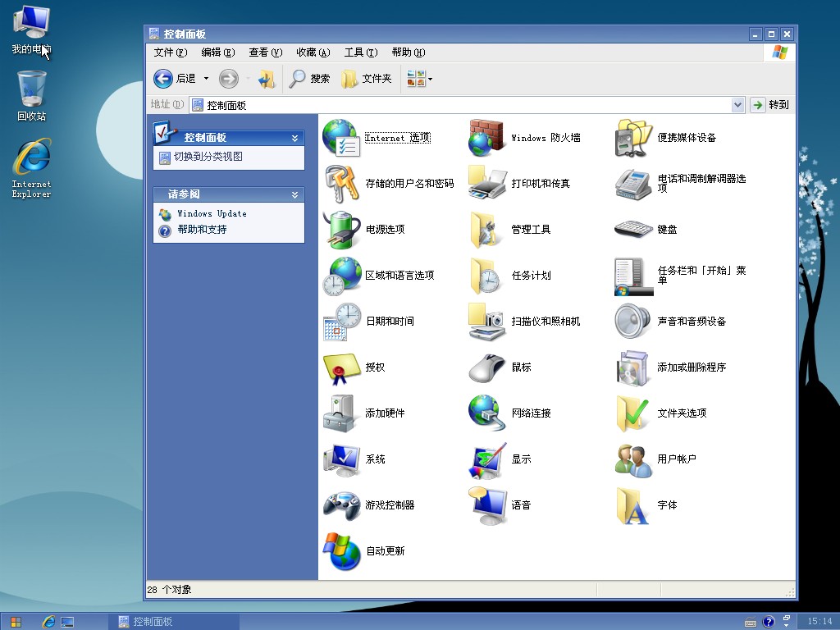Expand the address bar dropdown arrow
Viewport: 840px width, 630px height.
tap(737, 105)
